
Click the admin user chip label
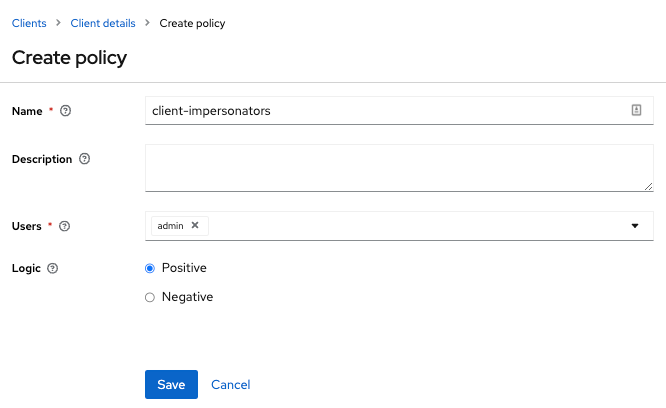click(170, 226)
